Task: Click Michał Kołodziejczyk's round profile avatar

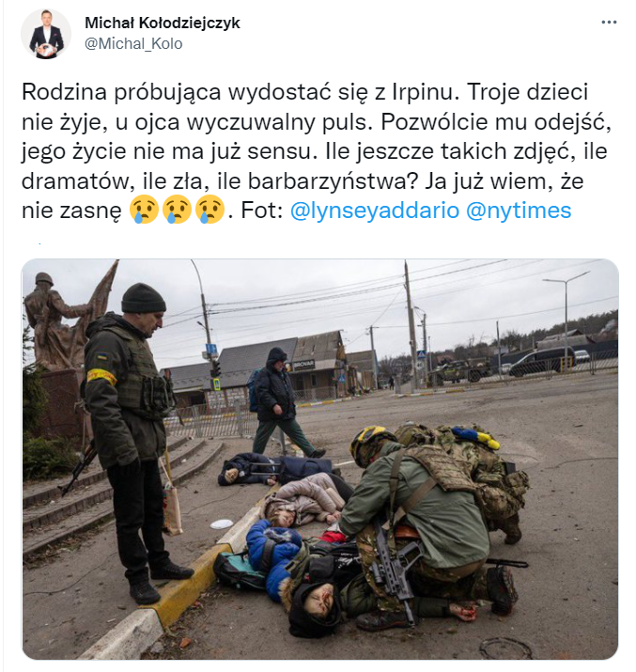Action: [46, 34]
